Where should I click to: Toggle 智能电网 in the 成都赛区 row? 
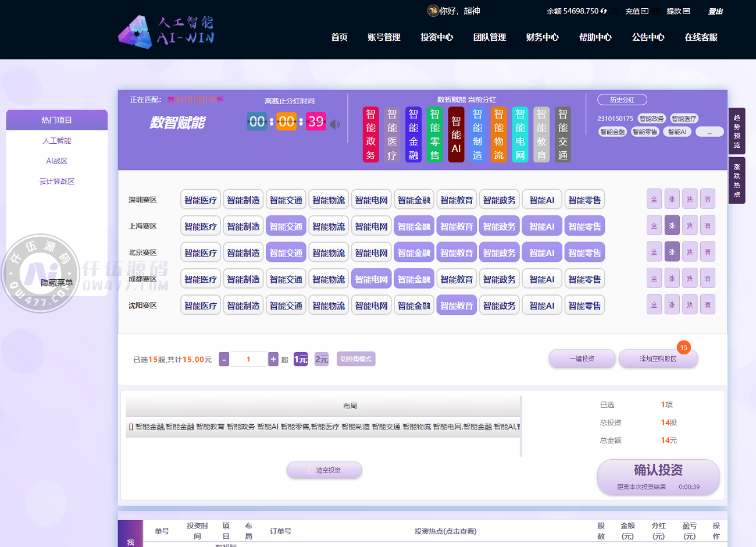coord(371,279)
